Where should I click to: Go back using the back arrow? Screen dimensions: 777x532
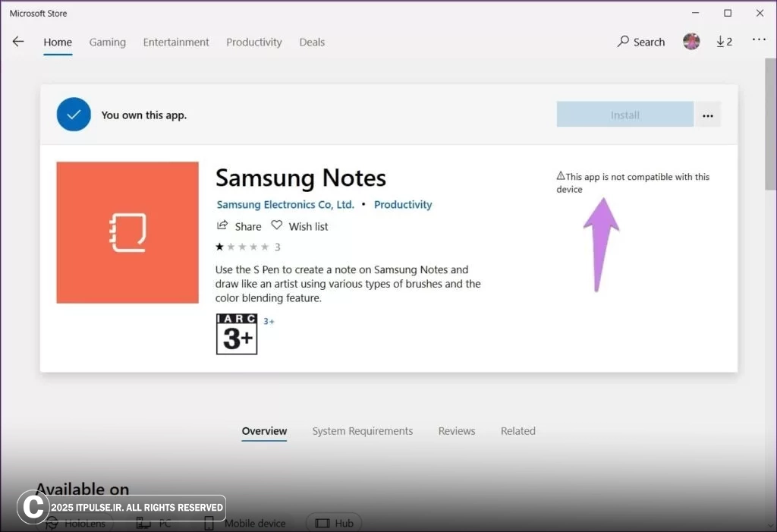pyautogui.click(x=18, y=42)
